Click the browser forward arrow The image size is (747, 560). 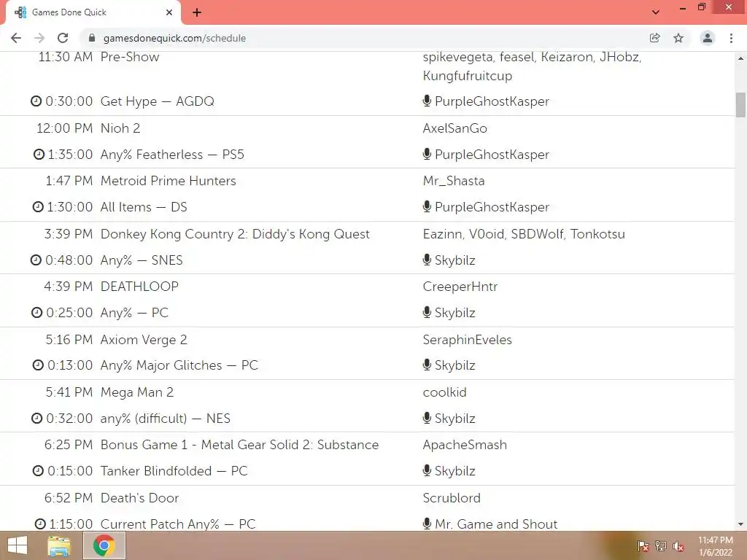(39, 38)
